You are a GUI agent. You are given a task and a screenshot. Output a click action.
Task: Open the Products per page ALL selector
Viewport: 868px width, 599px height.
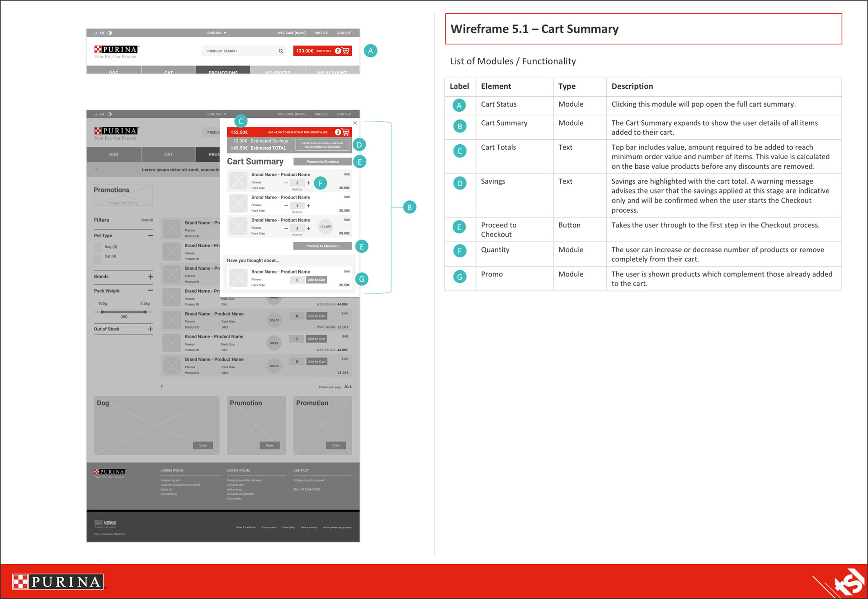tap(348, 387)
